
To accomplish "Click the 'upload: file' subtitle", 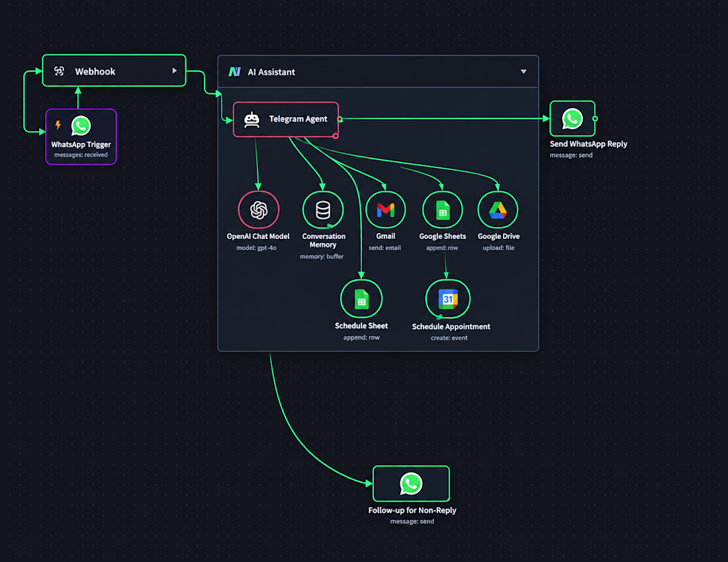I will (x=498, y=248).
